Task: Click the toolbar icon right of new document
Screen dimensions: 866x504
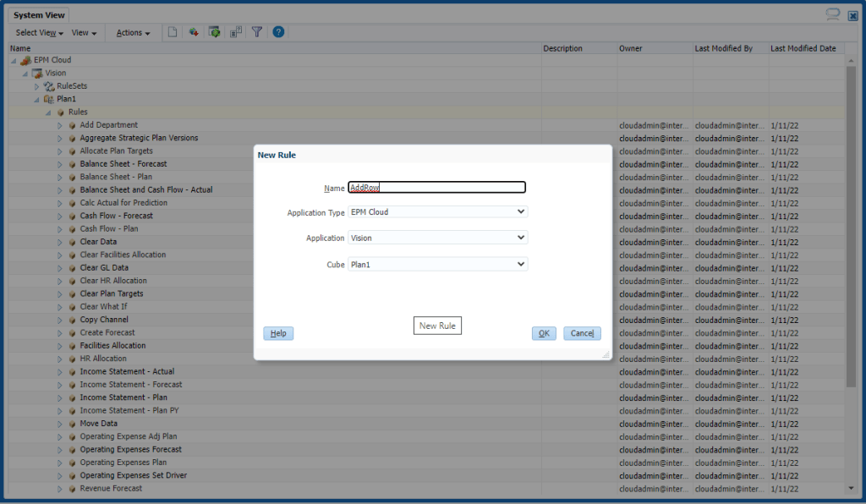Action: (x=194, y=32)
